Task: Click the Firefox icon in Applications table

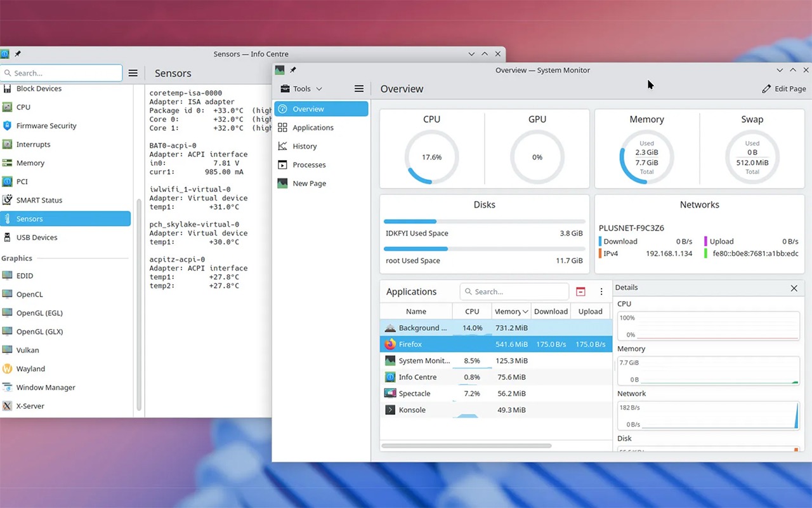Action: (x=390, y=344)
